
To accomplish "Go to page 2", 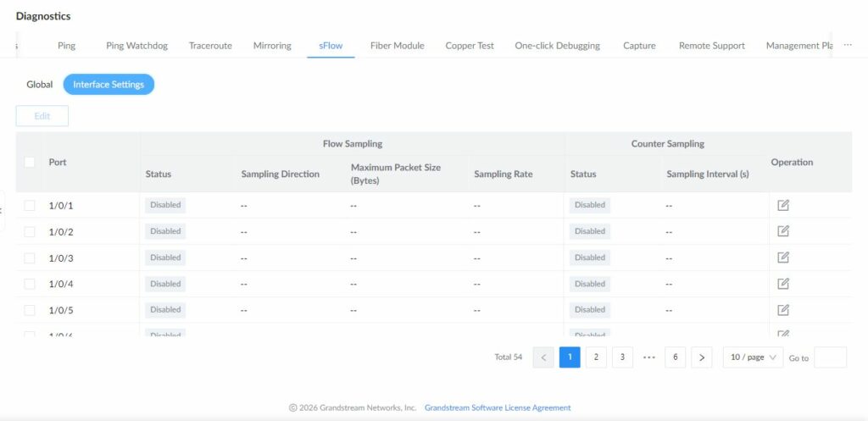I will point(596,357).
